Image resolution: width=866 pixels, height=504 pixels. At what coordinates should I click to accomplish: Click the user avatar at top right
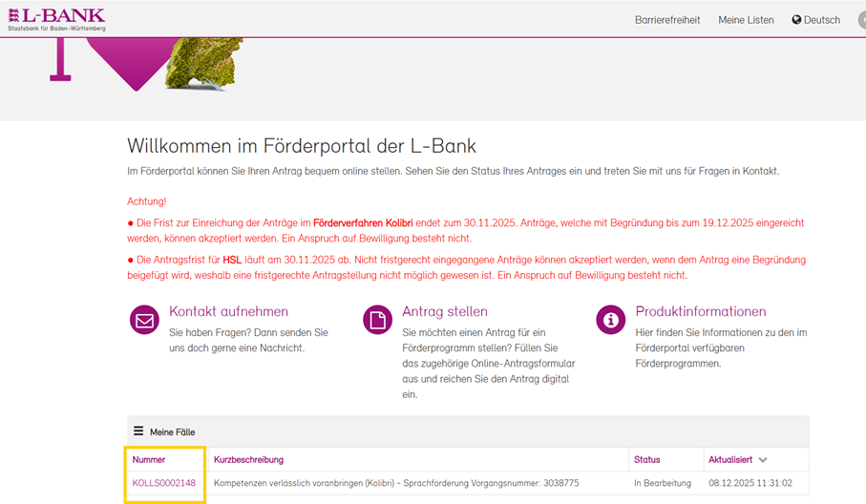(861, 20)
